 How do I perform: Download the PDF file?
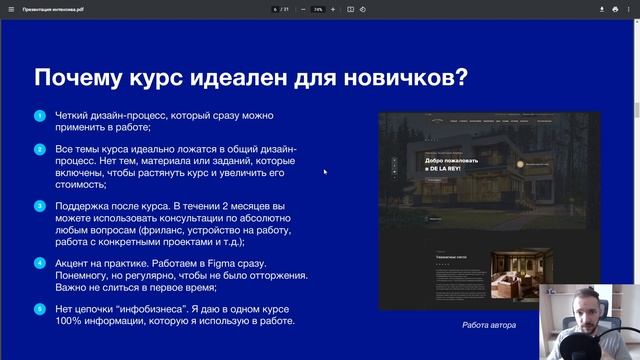pyautogui.click(x=602, y=9)
